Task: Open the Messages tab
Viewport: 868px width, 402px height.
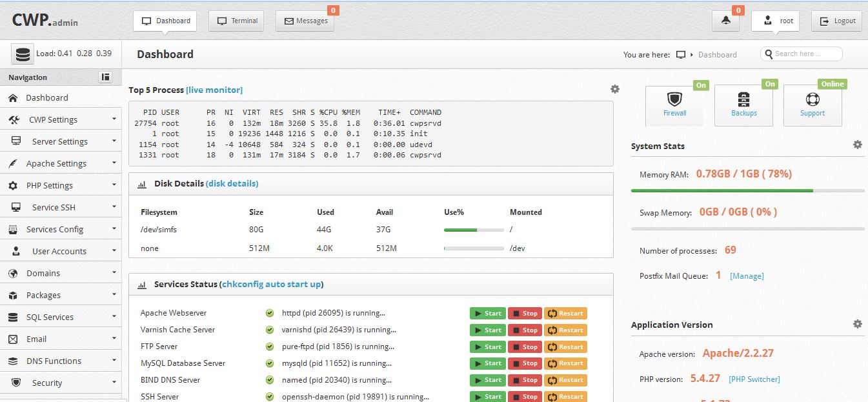Action: point(306,21)
